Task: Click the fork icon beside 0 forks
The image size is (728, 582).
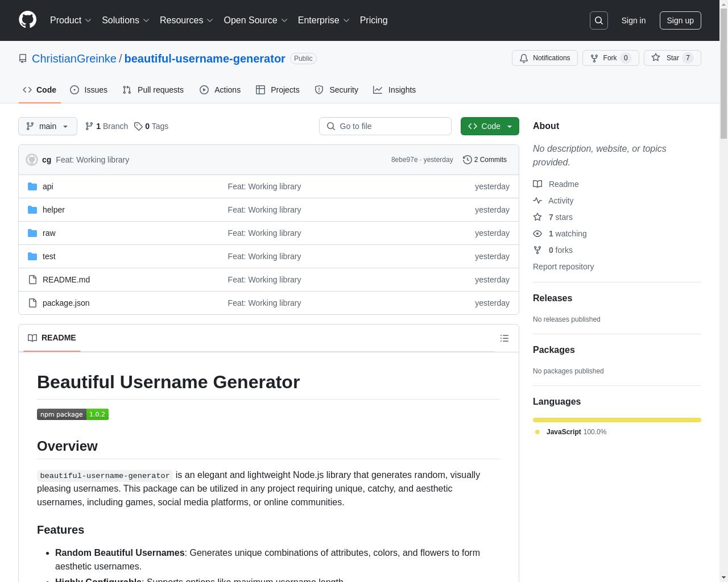Action: (537, 250)
